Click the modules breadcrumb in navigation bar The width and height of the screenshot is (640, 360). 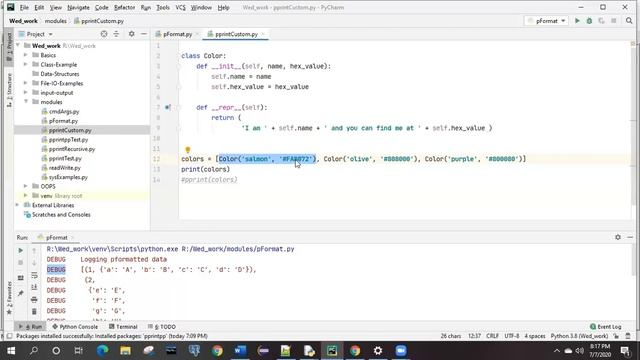point(56,21)
